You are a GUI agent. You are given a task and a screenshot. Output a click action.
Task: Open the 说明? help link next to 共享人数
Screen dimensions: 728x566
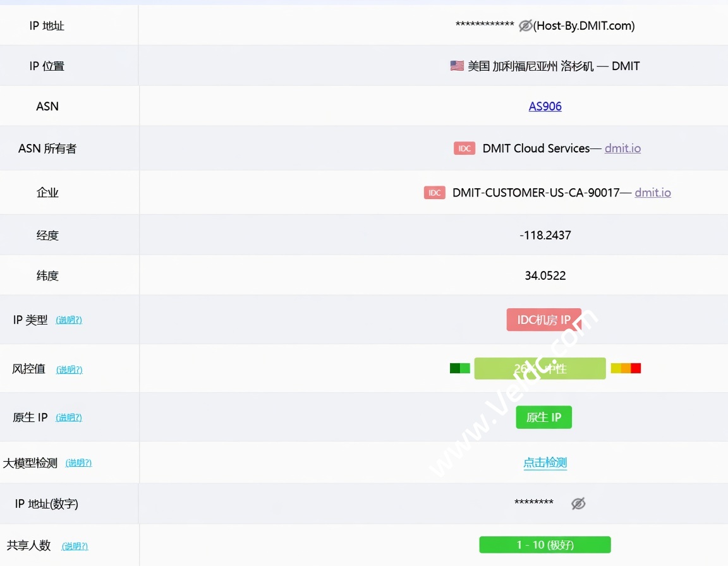click(x=75, y=546)
